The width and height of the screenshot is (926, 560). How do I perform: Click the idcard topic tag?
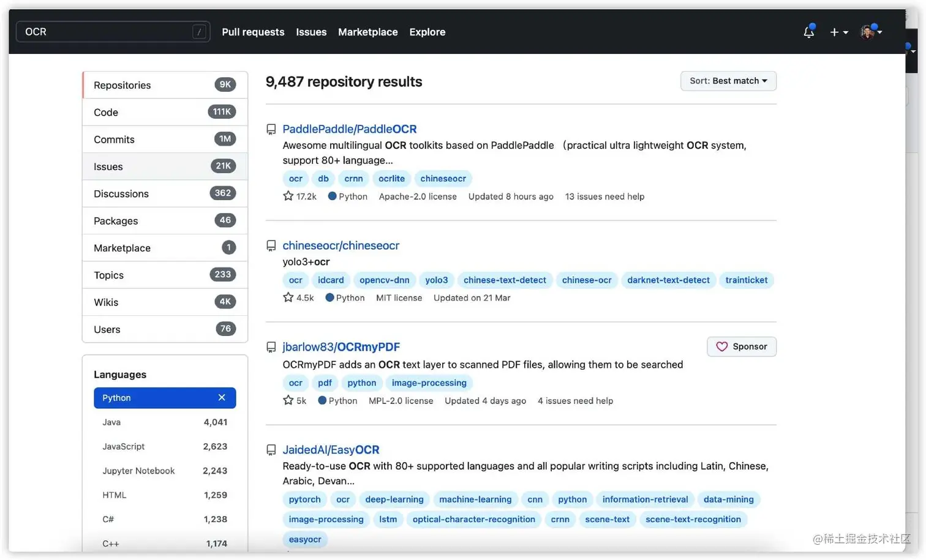pos(331,280)
